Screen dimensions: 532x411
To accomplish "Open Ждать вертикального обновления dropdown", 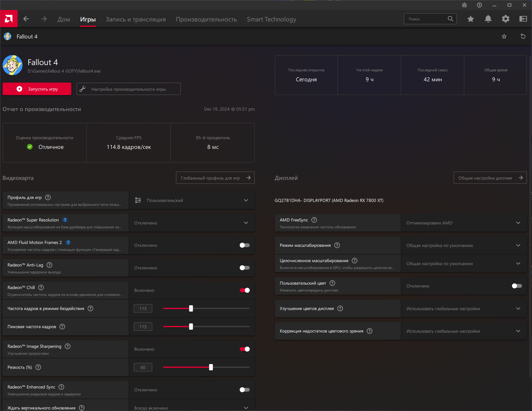I will (192, 406).
